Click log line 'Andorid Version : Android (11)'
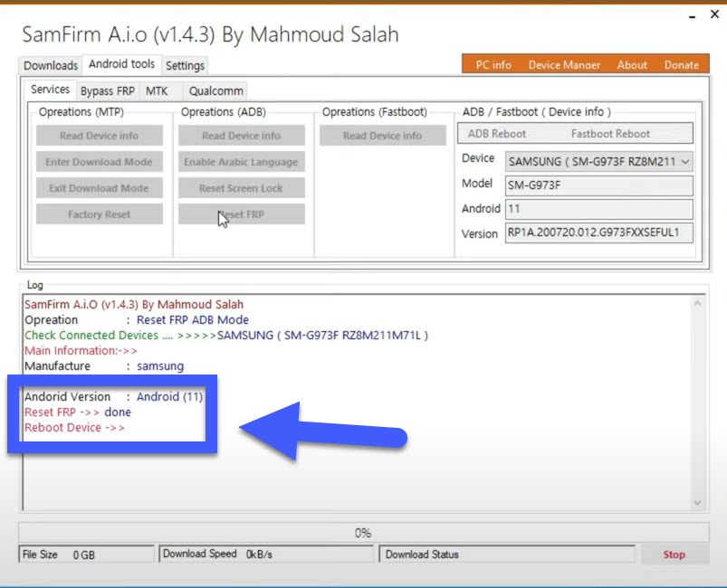 [113, 396]
